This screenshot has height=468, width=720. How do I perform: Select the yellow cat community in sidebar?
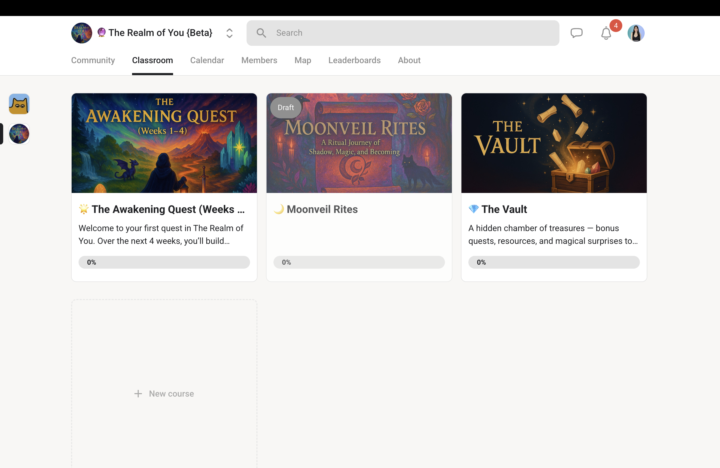pos(19,104)
